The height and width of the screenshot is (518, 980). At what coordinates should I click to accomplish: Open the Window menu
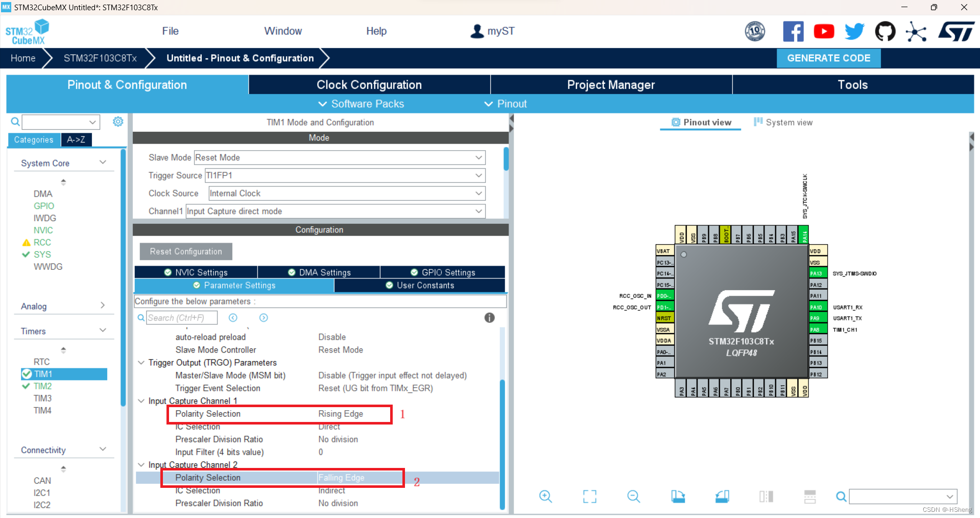pyautogui.click(x=283, y=31)
